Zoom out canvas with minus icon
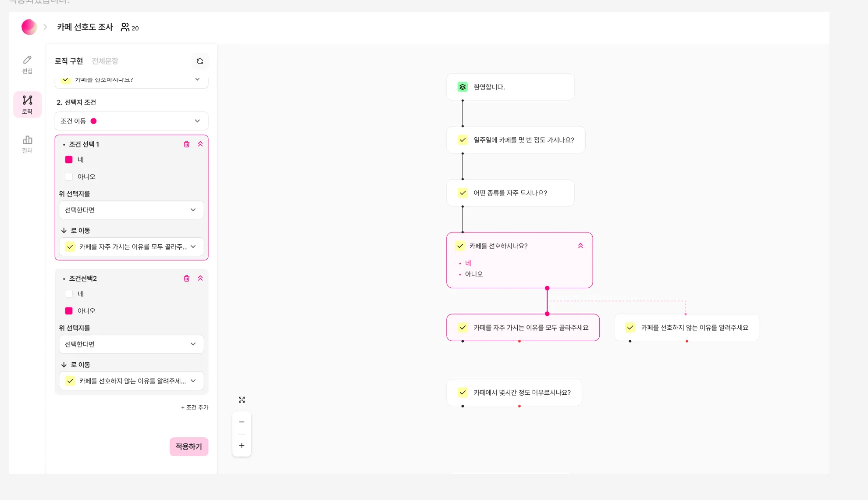This screenshot has width=868, height=500. [x=242, y=422]
